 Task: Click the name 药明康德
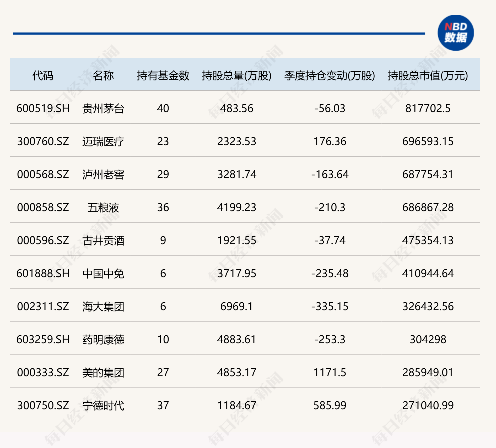[x=103, y=340]
